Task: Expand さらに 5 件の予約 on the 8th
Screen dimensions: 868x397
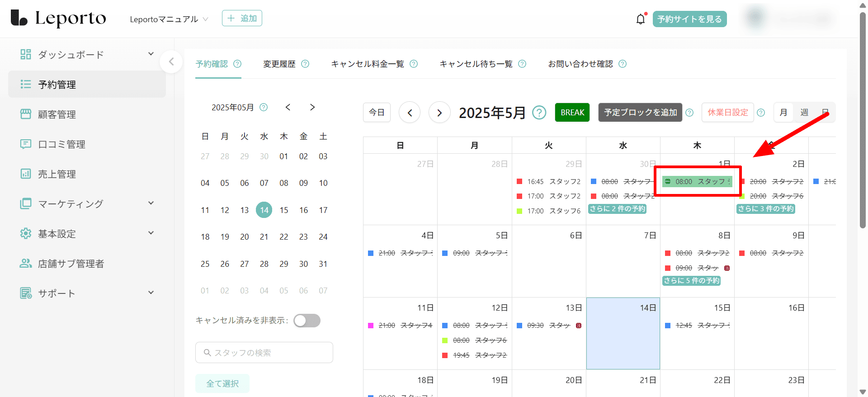Action: click(x=691, y=280)
